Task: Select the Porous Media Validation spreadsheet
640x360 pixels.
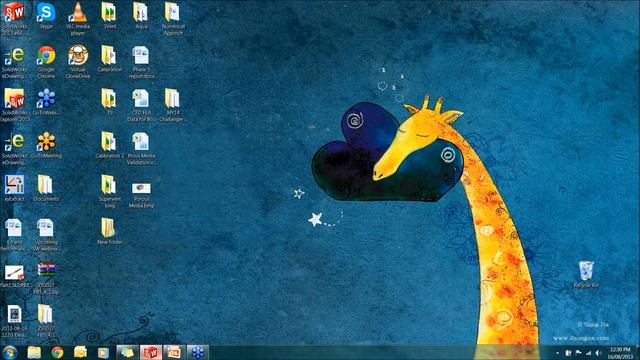Action: tap(141, 148)
